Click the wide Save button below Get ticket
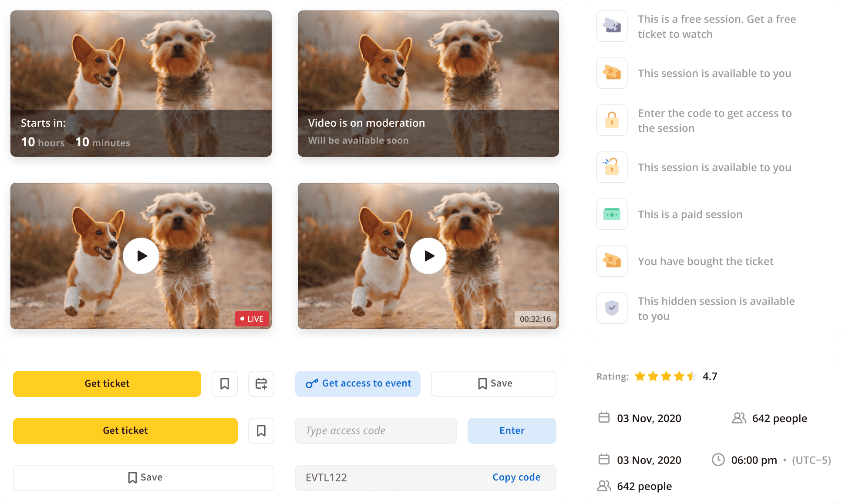Screen dimensions: 842x504 pos(144,477)
